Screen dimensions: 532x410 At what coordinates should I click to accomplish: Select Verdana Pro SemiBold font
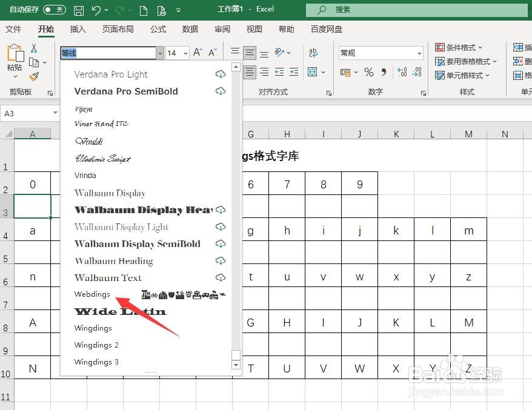(x=126, y=91)
